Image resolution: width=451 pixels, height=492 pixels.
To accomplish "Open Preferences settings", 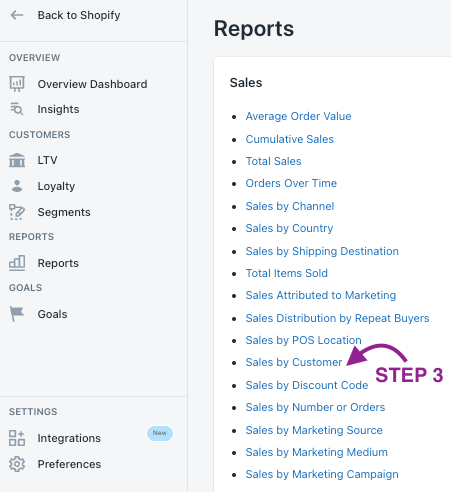I will tap(69, 464).
